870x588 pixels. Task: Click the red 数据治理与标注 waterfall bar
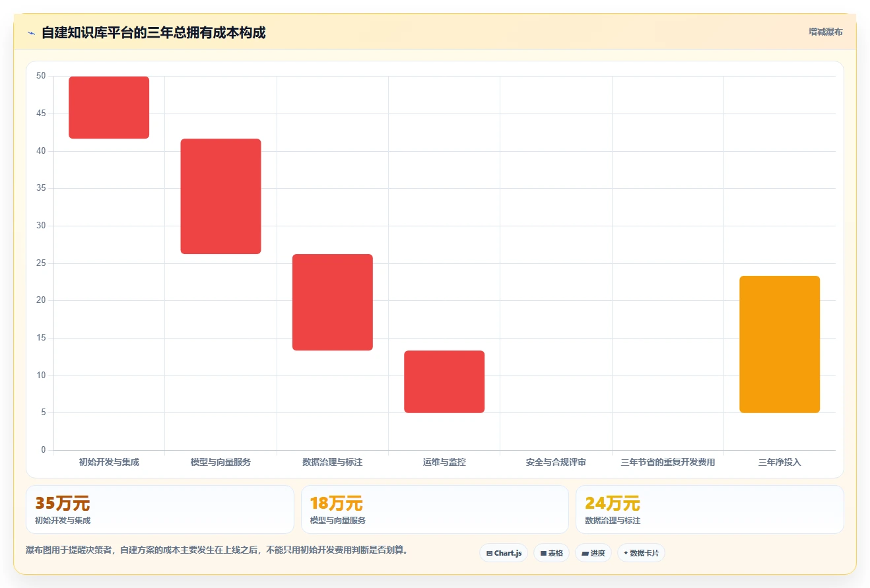[x=333, y=302]
